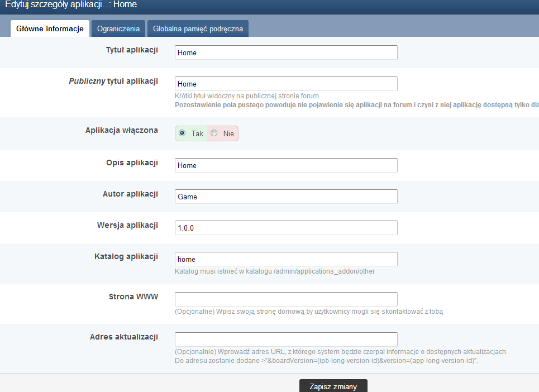Viewport: 539px width, 392px height.
Task: Open the Globalna pamięć podręczna tab
Action: (x=198, y=28)
